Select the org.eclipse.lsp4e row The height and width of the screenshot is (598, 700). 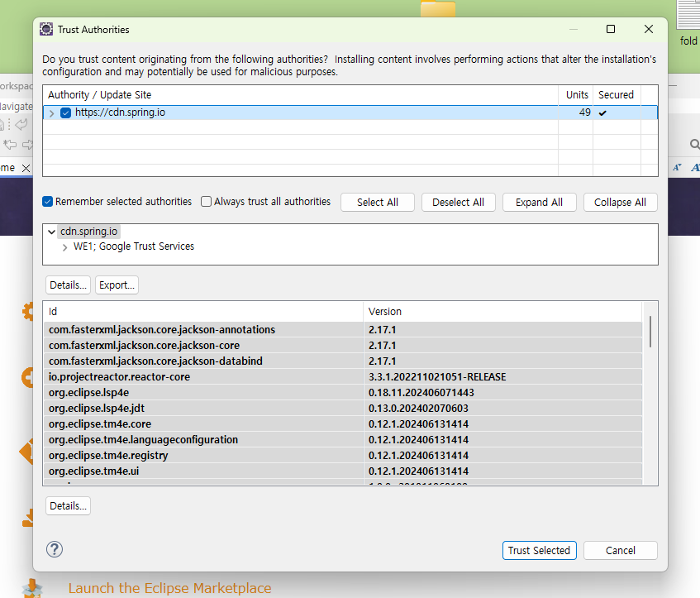(342, 392)
